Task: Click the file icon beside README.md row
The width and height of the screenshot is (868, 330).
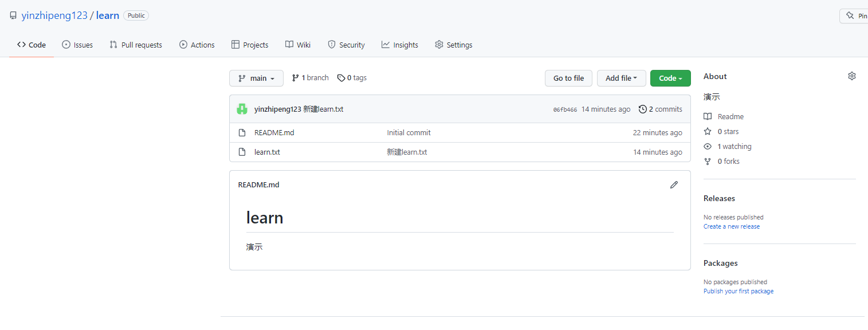Action: [242, 133]
